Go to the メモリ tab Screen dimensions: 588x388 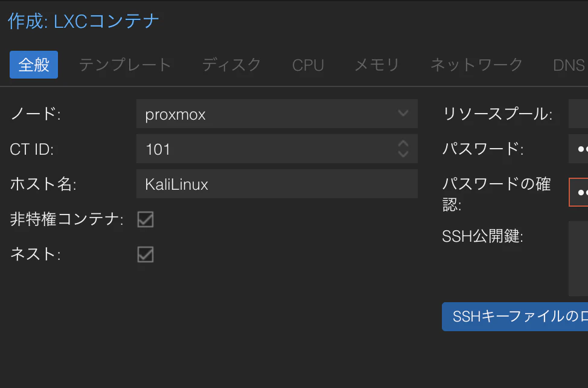tap(377, 65)
